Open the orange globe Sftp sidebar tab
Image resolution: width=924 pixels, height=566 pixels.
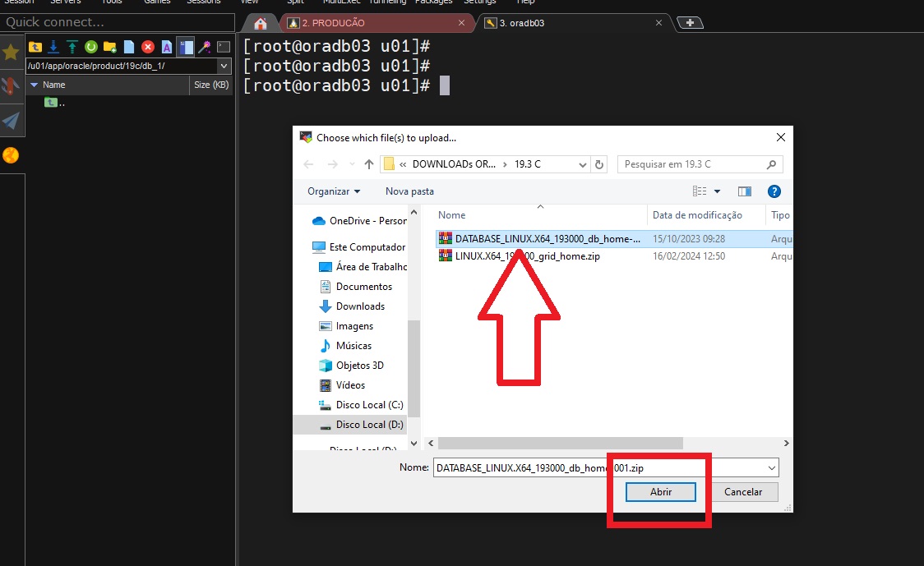(12, 155)
